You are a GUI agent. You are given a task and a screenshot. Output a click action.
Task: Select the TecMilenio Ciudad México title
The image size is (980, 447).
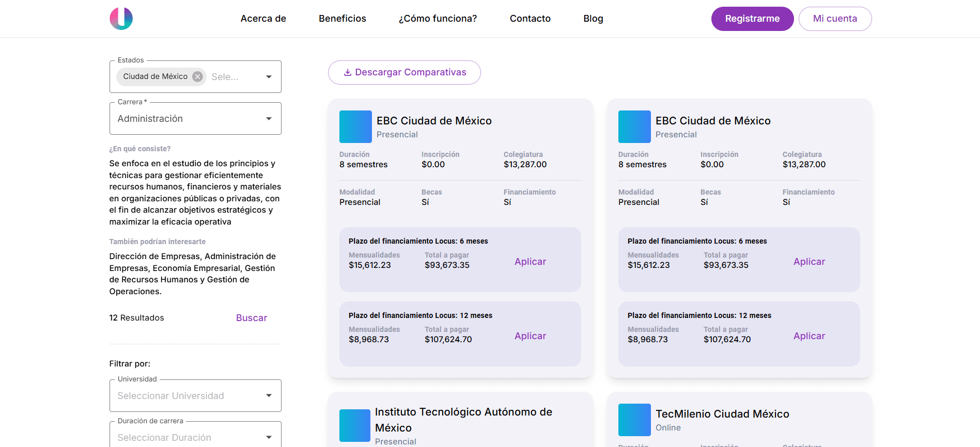722,414
